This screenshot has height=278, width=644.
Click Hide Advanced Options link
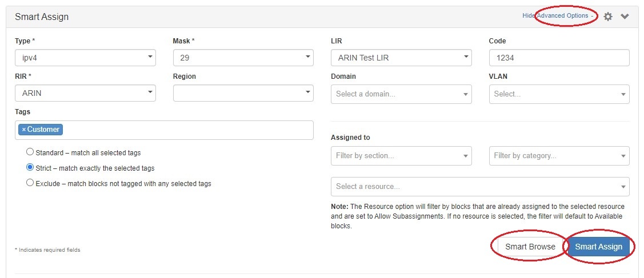tap(557, 16)
